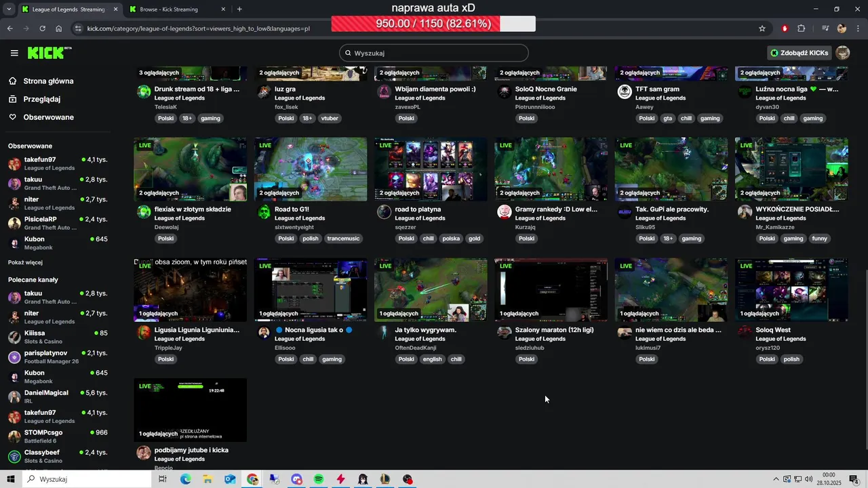Viewport: 868px width, 488px height.
Task: Open the podbijamy jutube i kicka thumbnail
Action: (191, 410)
